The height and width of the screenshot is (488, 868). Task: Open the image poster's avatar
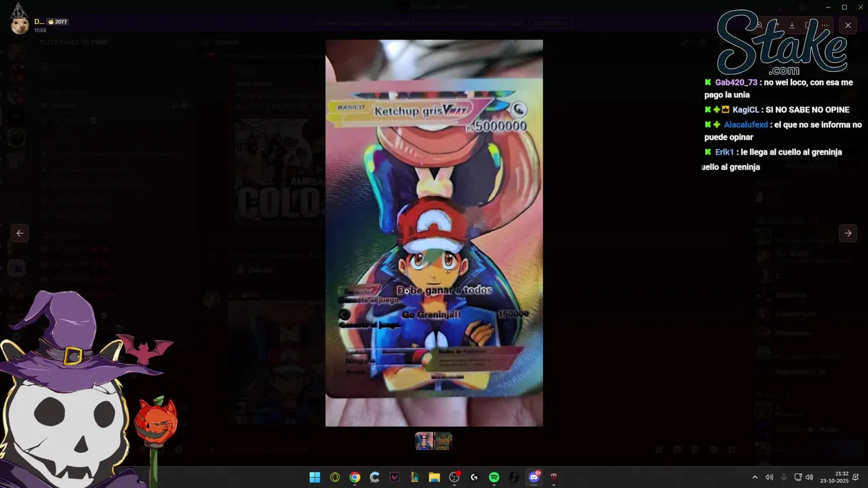(x=20, y=25)
